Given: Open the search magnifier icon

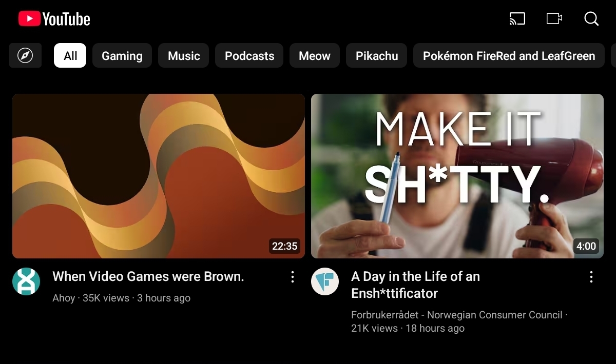Looking at the screenshot, I should tap(591, 19).
